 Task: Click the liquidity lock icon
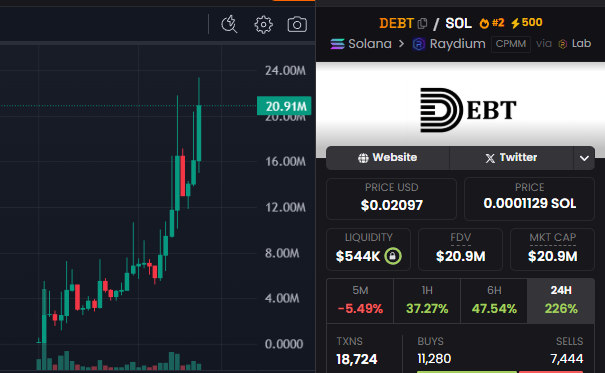pyautogui.click(x=393, y=256)
